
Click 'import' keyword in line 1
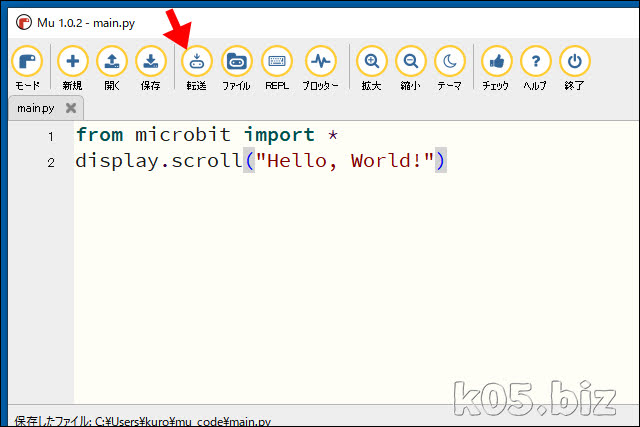(279, 135)
